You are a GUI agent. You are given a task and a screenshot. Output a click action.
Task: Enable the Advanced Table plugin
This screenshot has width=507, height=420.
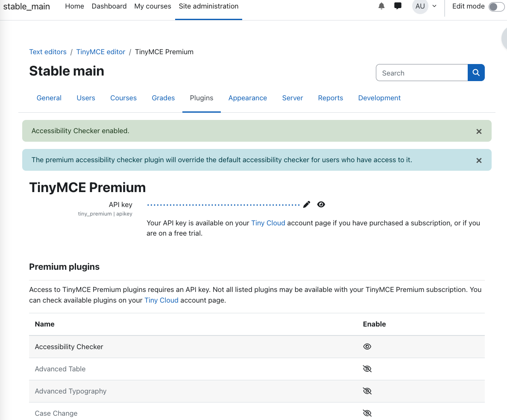(367, 369)
